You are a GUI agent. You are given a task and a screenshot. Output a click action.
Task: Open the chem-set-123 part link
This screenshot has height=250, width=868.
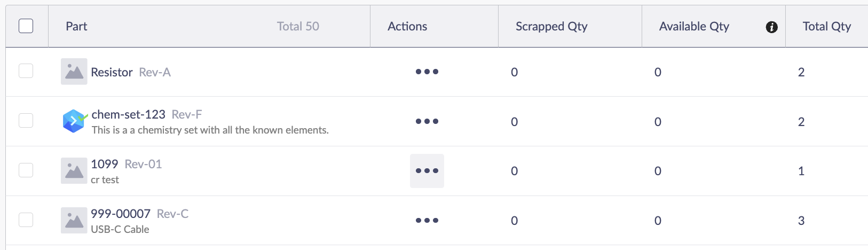point(128,114)
